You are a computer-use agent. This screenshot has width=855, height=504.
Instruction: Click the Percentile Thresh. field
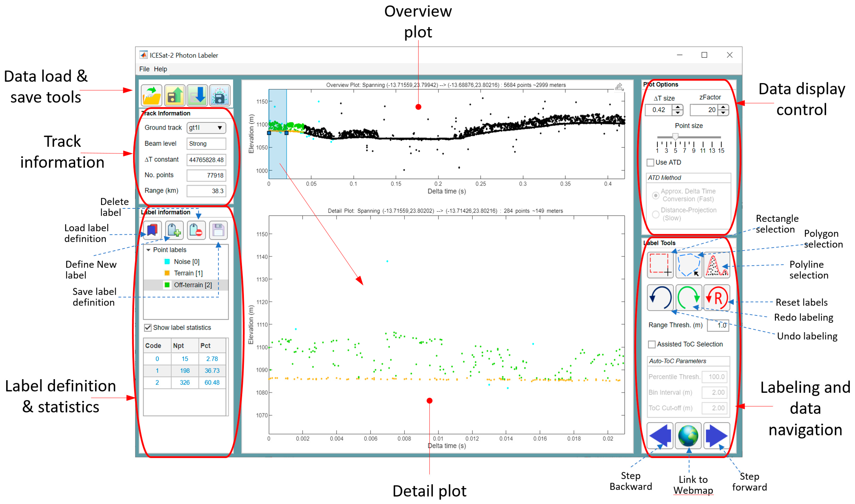[714, 377]
